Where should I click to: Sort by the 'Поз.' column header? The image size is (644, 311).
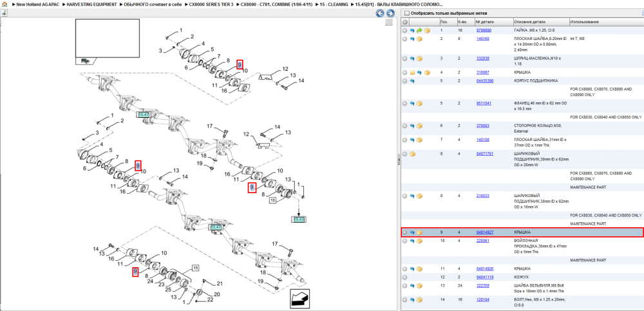coord(448,22)
